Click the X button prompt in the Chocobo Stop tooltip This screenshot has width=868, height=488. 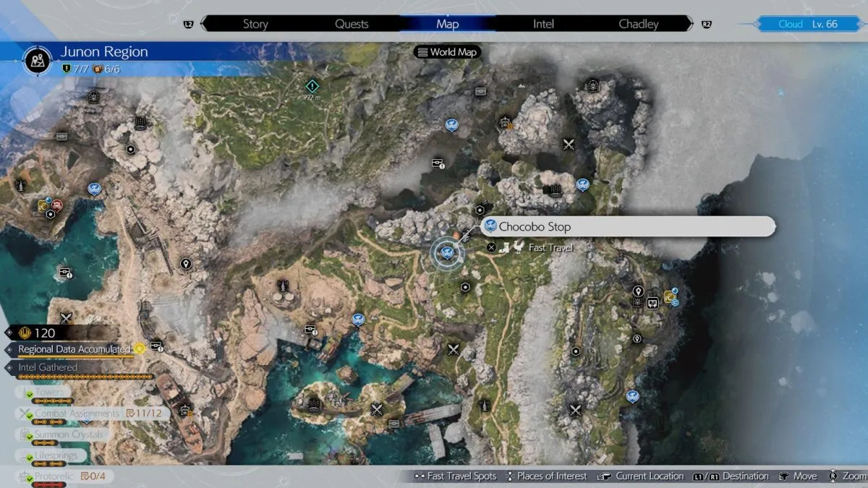[491, 247]
